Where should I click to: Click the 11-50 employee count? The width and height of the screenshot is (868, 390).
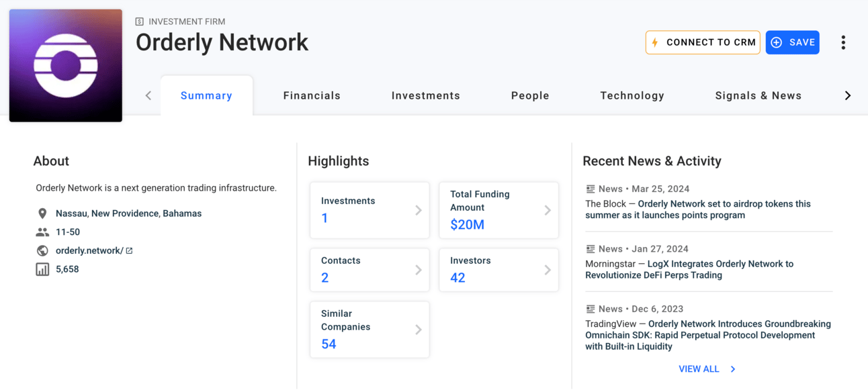(68, 232)
